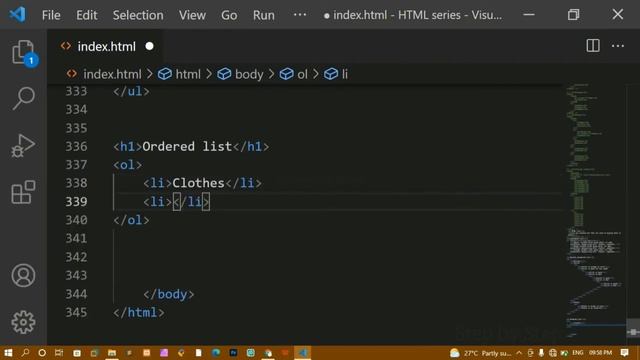Expand hidden menus via title bar ellipsis
This screenshot has width=640, height=360.
coord(300,15)
